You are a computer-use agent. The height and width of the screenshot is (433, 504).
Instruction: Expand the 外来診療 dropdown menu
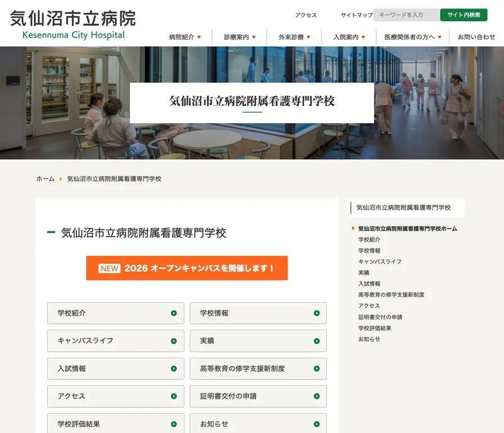click(x=294, y=37)
